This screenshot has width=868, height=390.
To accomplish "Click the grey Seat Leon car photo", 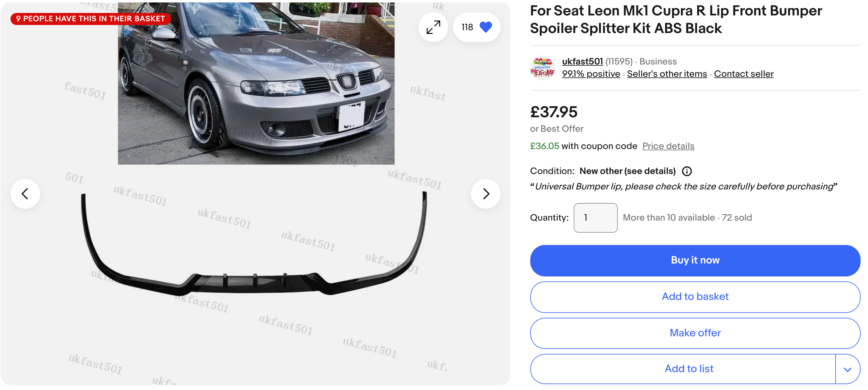I will pos(256,84).
